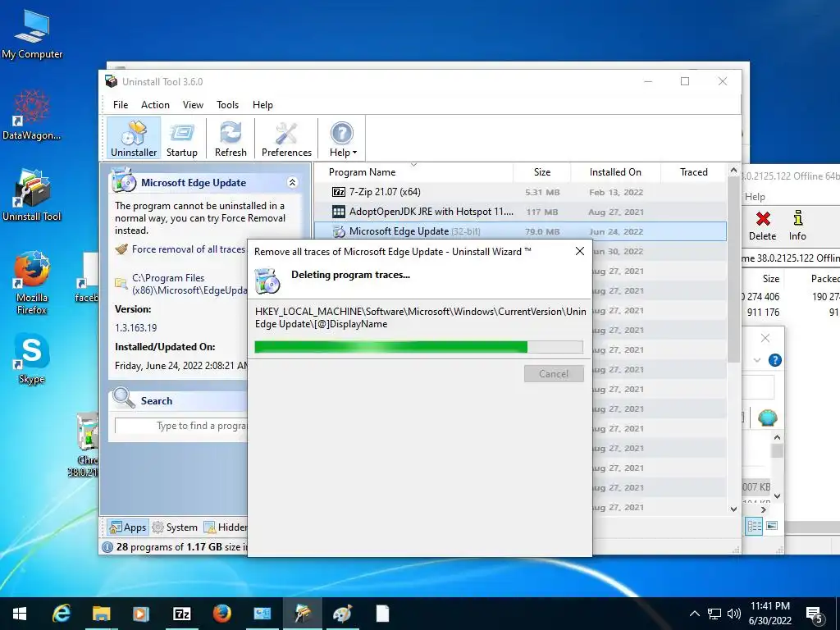
Task: Click Force removal of all traces link
Action: click(x=188, y=249)
